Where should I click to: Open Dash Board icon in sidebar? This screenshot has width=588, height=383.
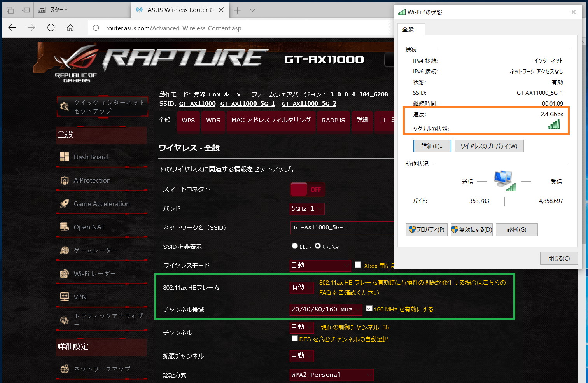coord(65,157)
